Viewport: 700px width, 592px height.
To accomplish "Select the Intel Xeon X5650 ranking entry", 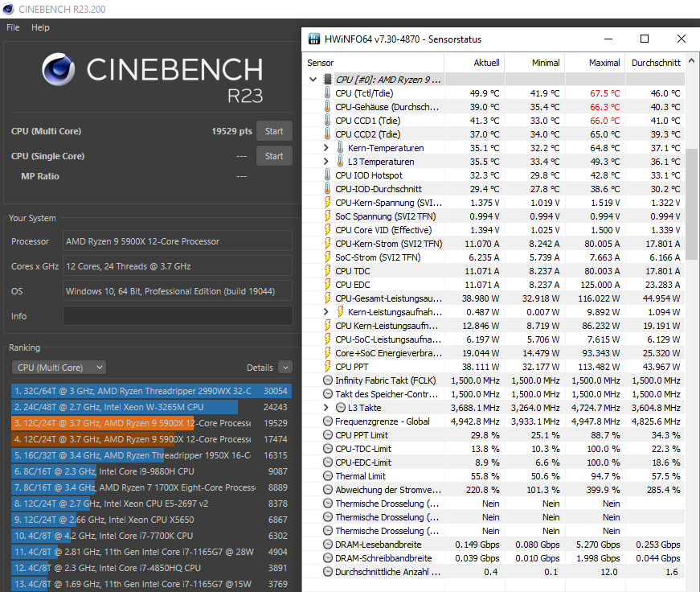I will 151,520.
